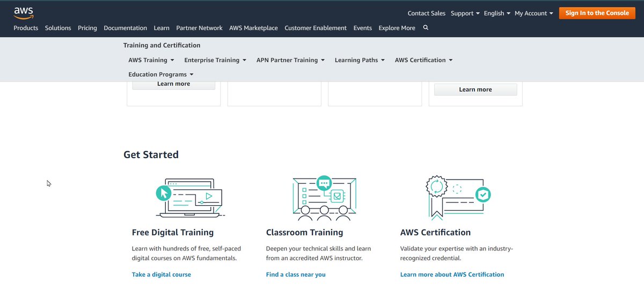This screenshot has width=644, height=294.
Task: Click the Training and Certification heading link
Action: 162,46
